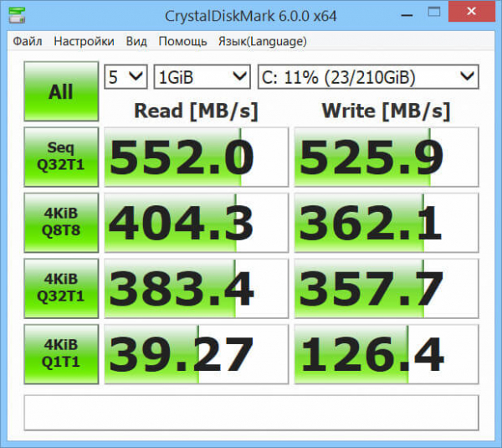Click the Write [MB/s] column header
The width and height of the screenshot is (502, 448).
point(386,111)
